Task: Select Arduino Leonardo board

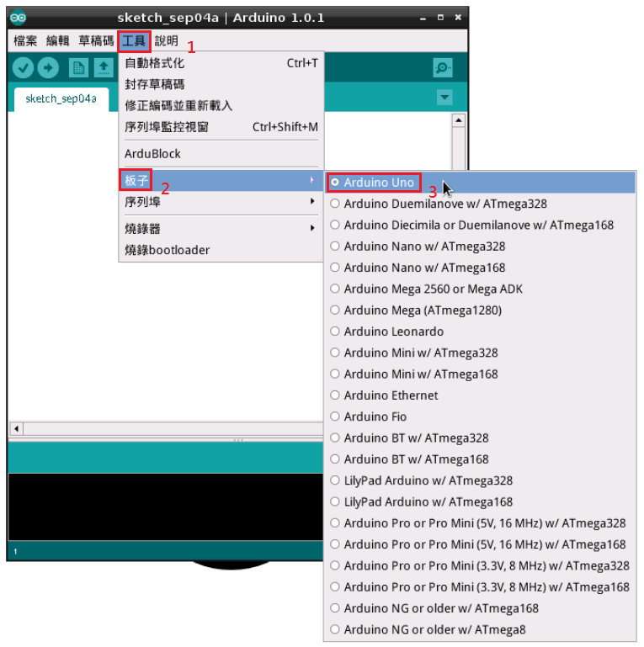Action: [x=480, y=331]
